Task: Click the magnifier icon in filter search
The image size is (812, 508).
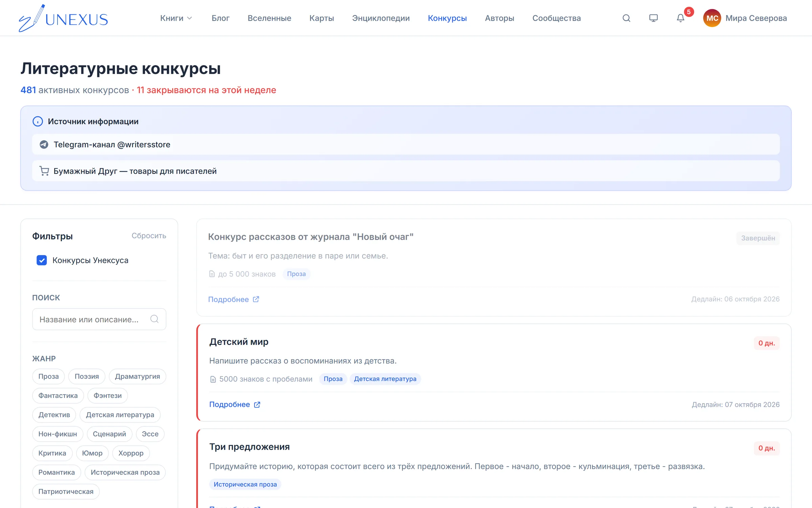Action: (154, 319)
